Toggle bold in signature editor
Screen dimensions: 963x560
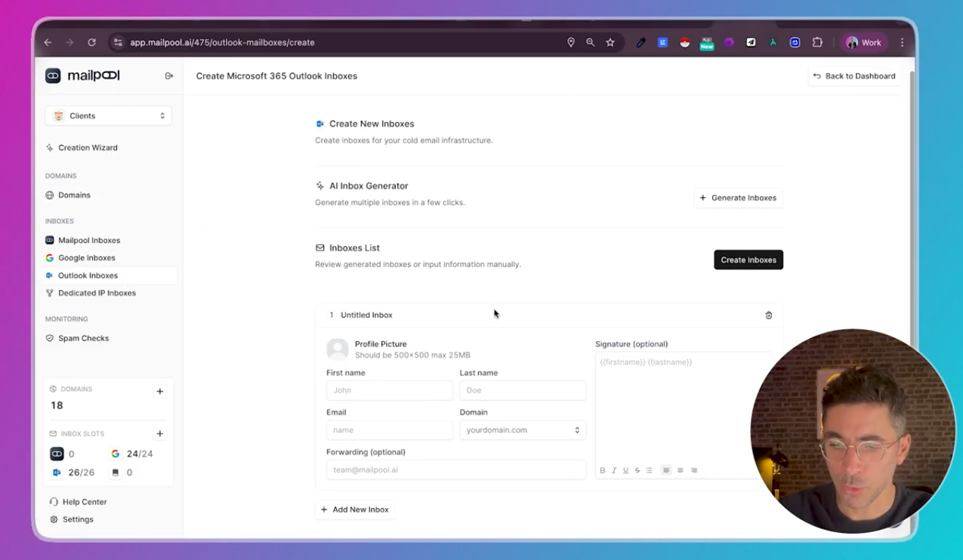click(x=602, y=470)
